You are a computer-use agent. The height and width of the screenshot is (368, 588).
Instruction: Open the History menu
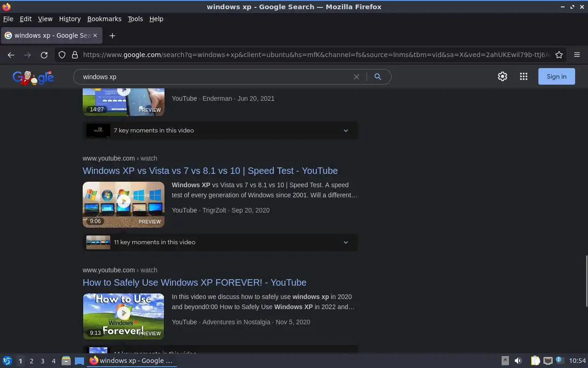[x=70, y=19]
